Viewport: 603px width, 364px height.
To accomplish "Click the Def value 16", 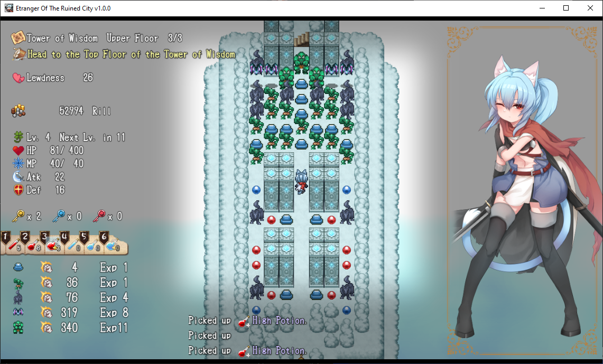I will point(60,190).
